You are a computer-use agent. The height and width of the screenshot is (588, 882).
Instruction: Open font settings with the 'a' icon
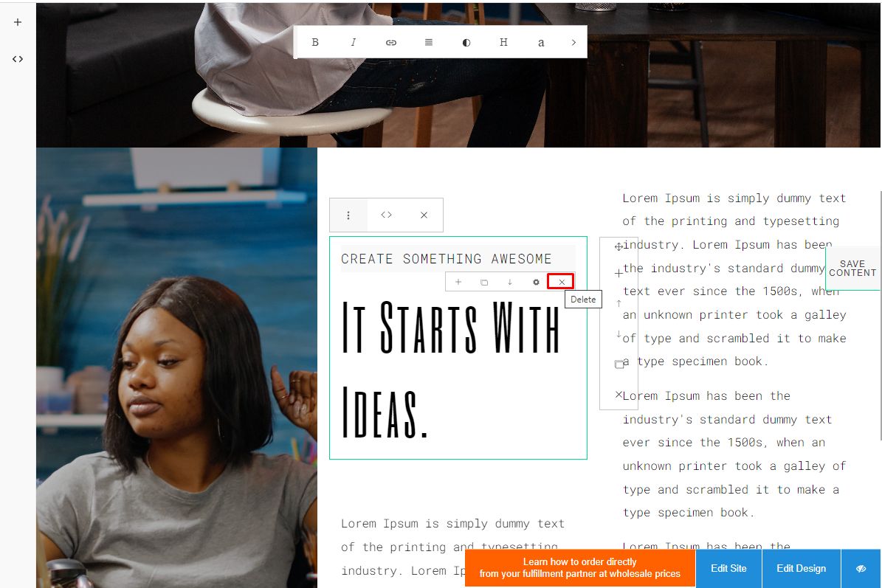[541, 42]
